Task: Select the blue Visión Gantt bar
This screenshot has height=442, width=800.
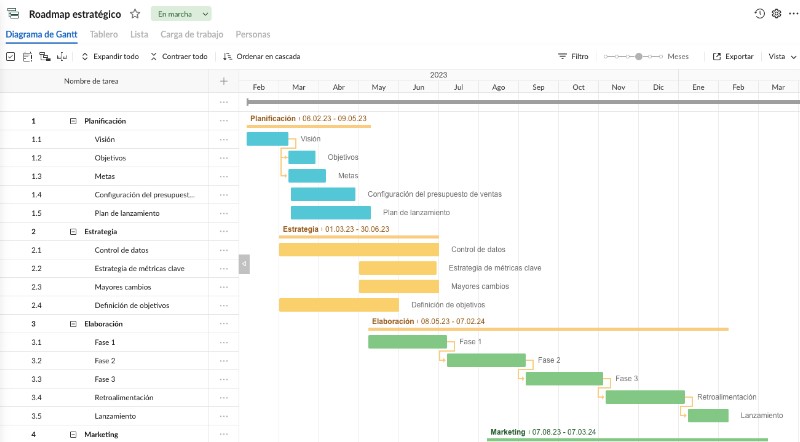Action: (x=267, y=139)
